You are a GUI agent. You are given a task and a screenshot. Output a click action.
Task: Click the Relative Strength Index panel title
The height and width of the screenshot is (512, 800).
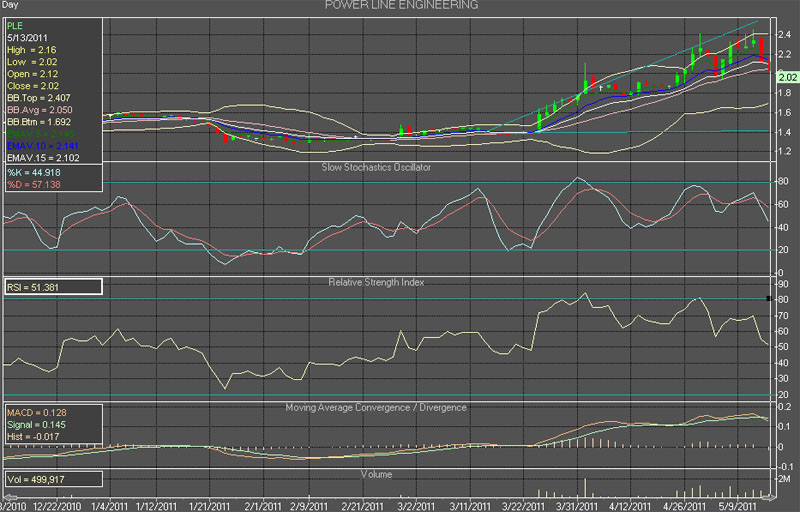point(376,282)
